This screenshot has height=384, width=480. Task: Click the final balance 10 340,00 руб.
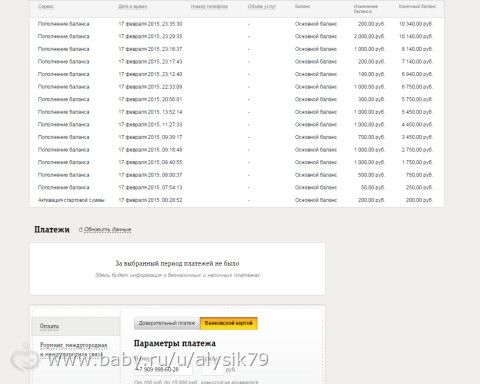pos(416,24)
